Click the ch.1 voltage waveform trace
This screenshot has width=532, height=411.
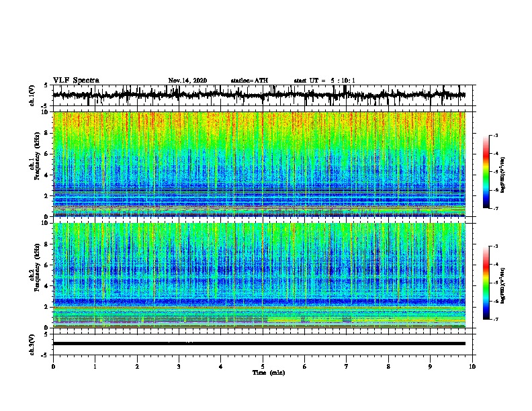click(x=259, y=95)
